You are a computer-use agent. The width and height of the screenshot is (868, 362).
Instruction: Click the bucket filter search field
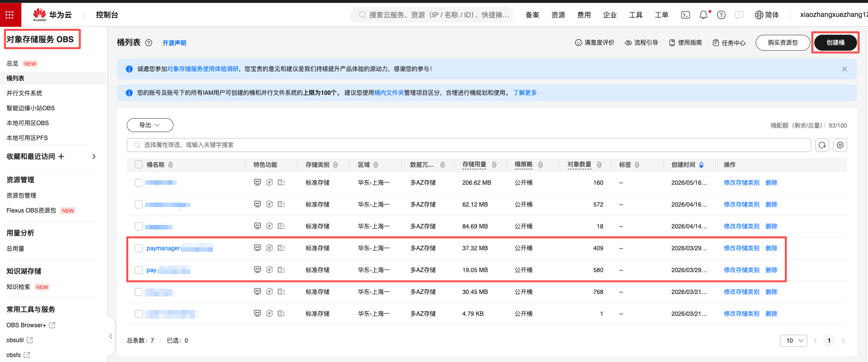click(469, 145)
